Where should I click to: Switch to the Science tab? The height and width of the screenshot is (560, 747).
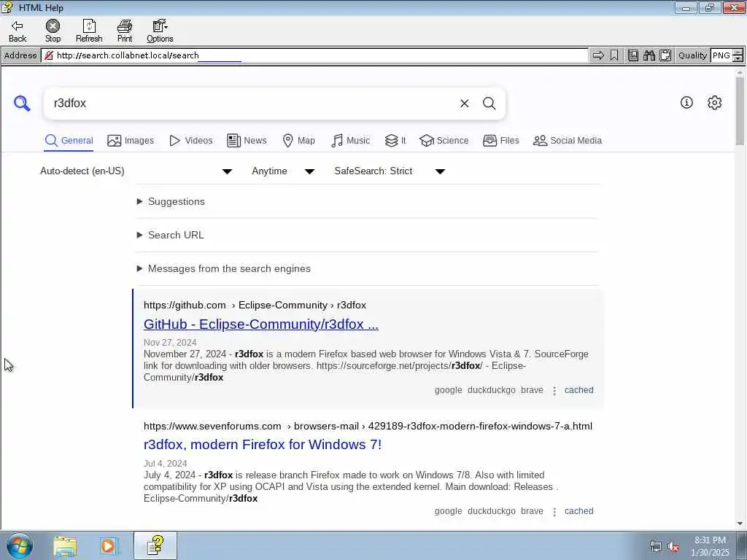[x=444, y=141]
